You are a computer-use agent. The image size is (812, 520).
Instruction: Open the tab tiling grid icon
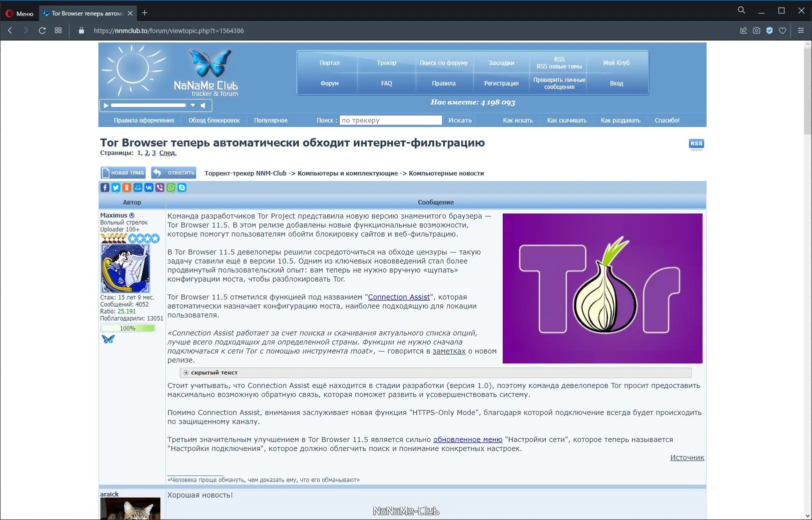click(58, 30)
